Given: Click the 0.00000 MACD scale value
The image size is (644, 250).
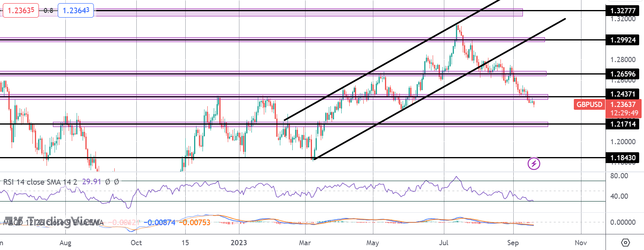Looking at the screenshot, I should [623, 222].
